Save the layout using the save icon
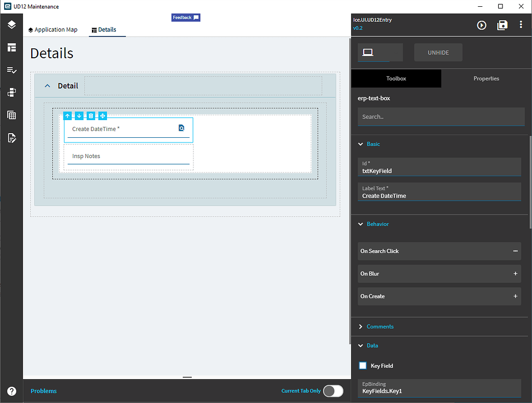The width and height of the screenshot is (532, 403). coord(502,25)
